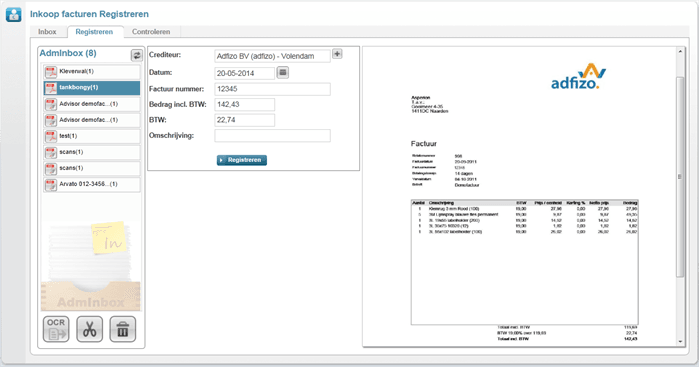This screenshot has width=699, height=367.
Task: Run OCR on selected document
Action: (x=56, y=329)
